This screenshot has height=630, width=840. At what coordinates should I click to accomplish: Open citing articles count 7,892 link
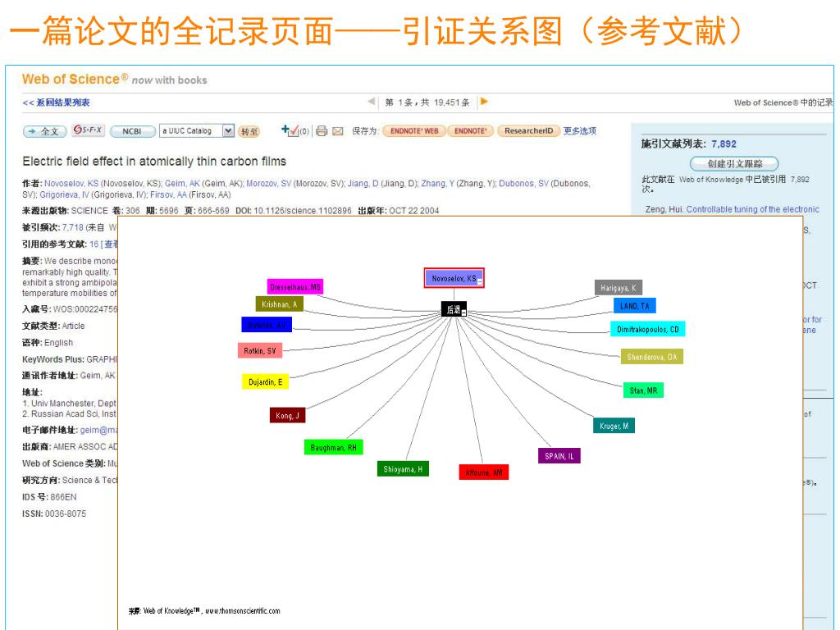tap(724, 144)
